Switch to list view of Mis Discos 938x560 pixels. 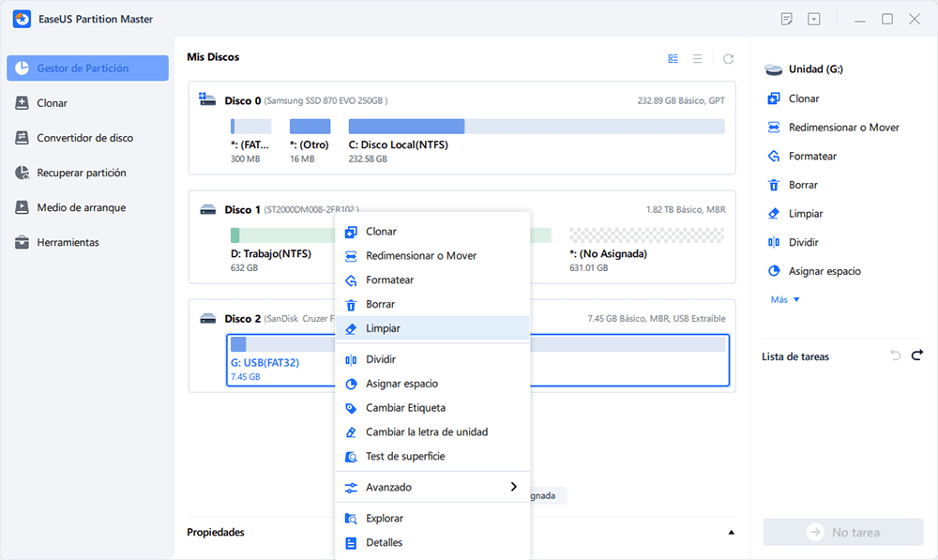698,59
